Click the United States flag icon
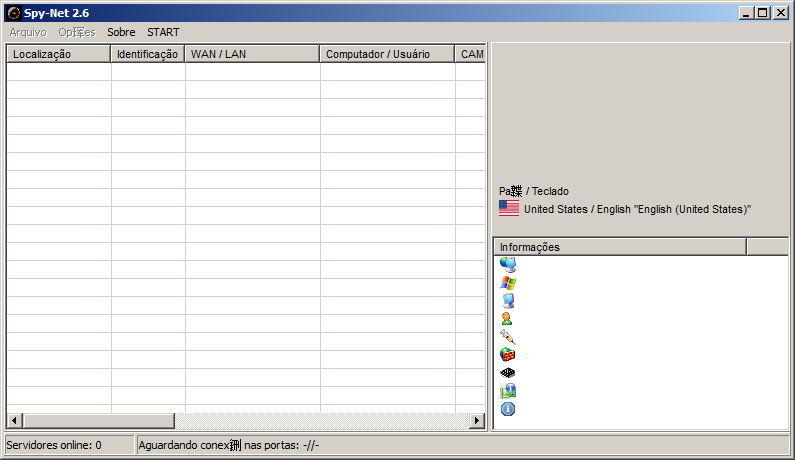Screen dimensions: 795x460 click(509, 209)
